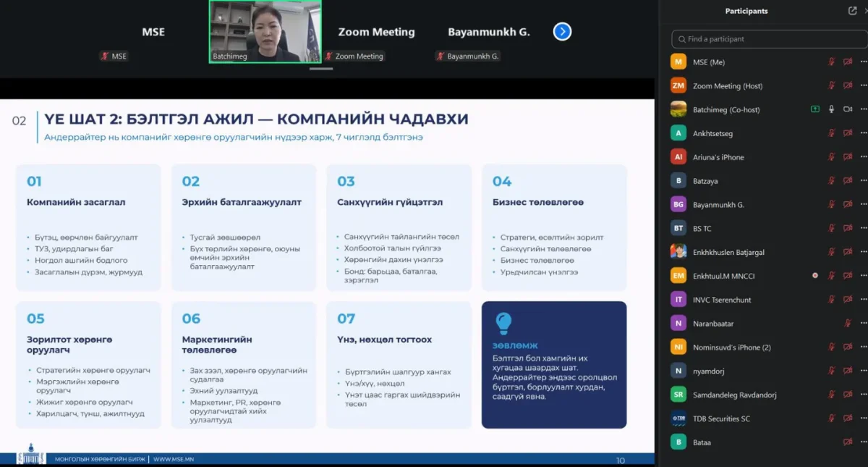The image size is (868, 467).
Task: Open more options for Batchimeg (Co-host)
Action: pos(863,109)
